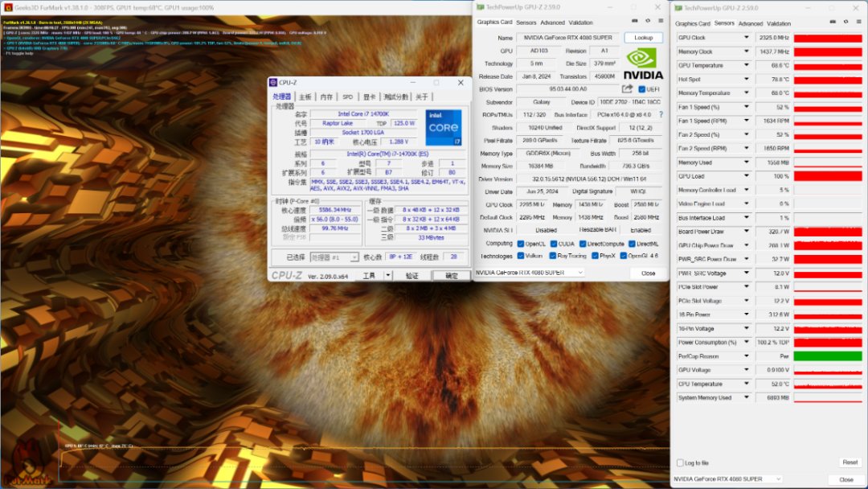The width and height of the screenshot is (868, 489).
Task: Toggle the OpenCL checkbox
Action: 520,244
